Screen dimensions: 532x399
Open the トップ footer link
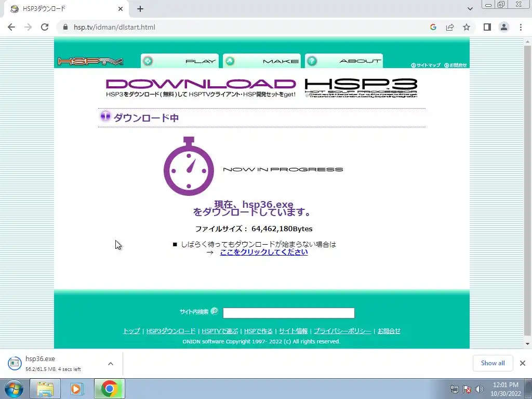131,331
